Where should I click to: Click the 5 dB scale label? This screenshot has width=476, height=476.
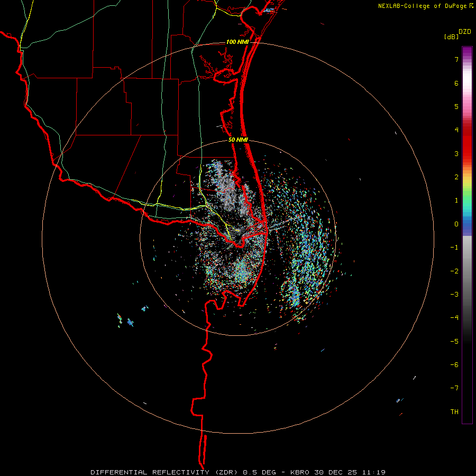[x=456, y=106]
